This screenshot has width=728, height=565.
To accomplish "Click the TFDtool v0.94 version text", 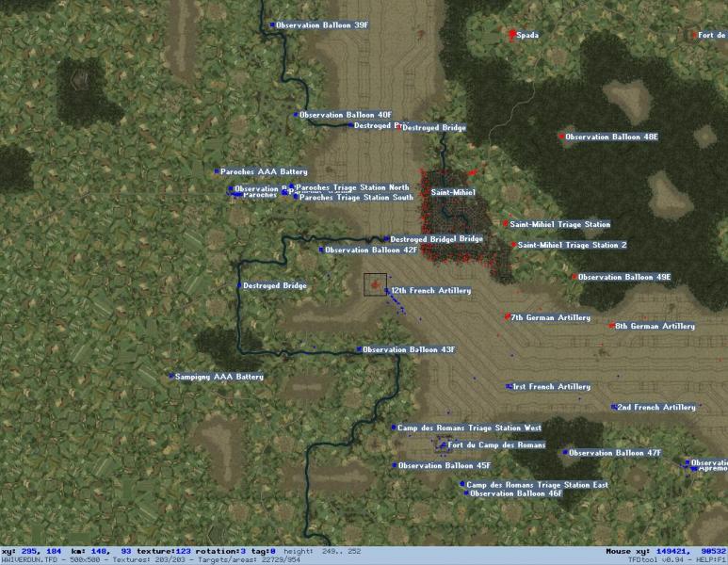I will click(x=655, y=560).
